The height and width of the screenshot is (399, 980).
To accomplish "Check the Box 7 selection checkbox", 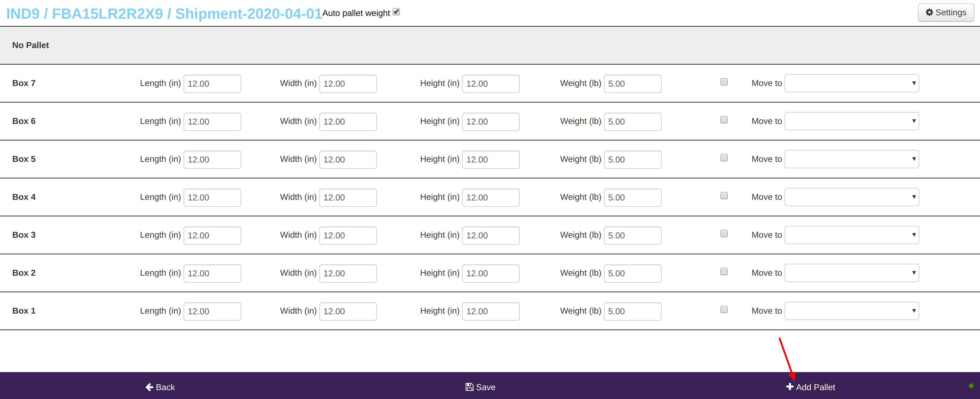I will [x=724, y=82].
